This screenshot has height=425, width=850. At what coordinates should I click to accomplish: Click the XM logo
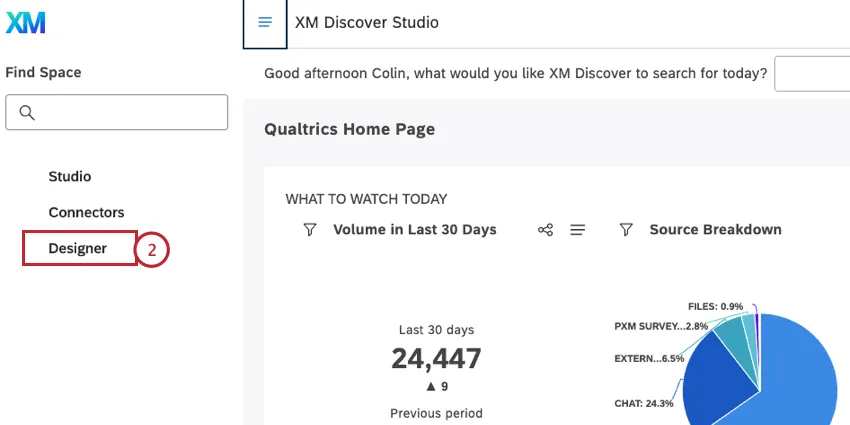25,23
